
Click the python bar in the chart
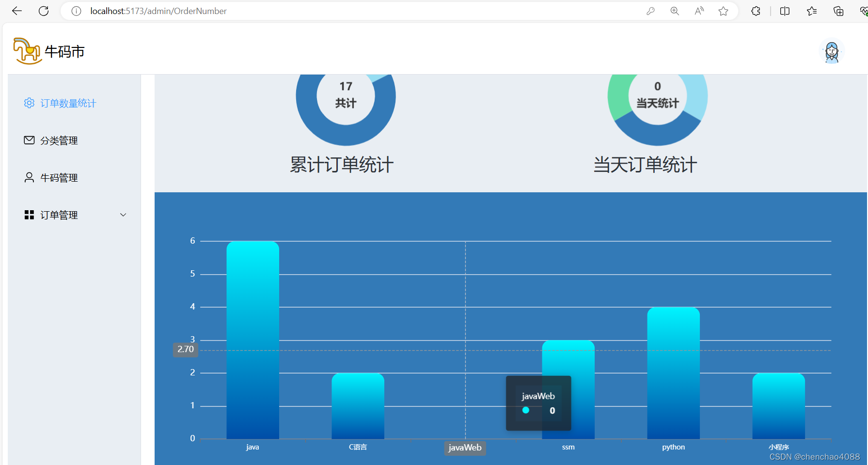click(673, 373)
